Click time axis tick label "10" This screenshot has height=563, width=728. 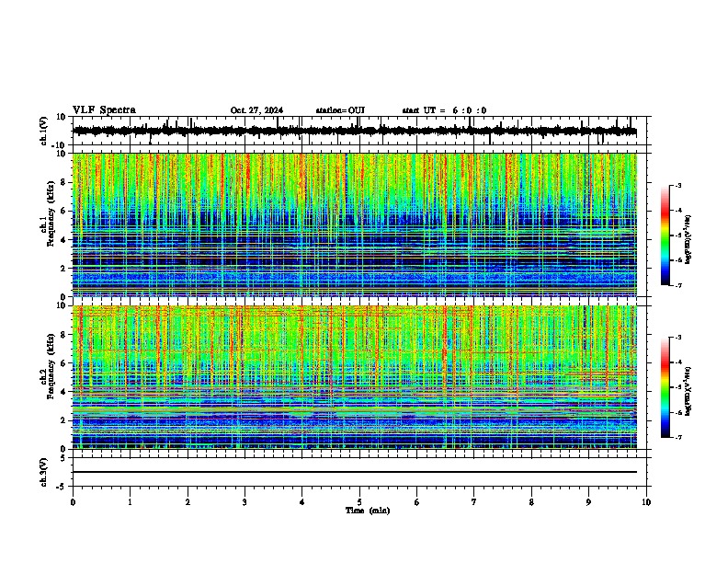[646, 502]
